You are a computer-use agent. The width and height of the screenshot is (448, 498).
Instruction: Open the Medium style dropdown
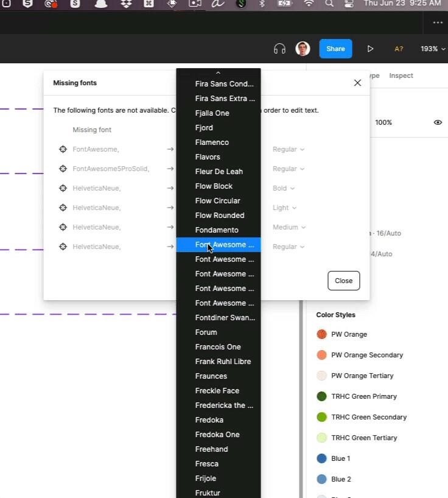(289, 227)
